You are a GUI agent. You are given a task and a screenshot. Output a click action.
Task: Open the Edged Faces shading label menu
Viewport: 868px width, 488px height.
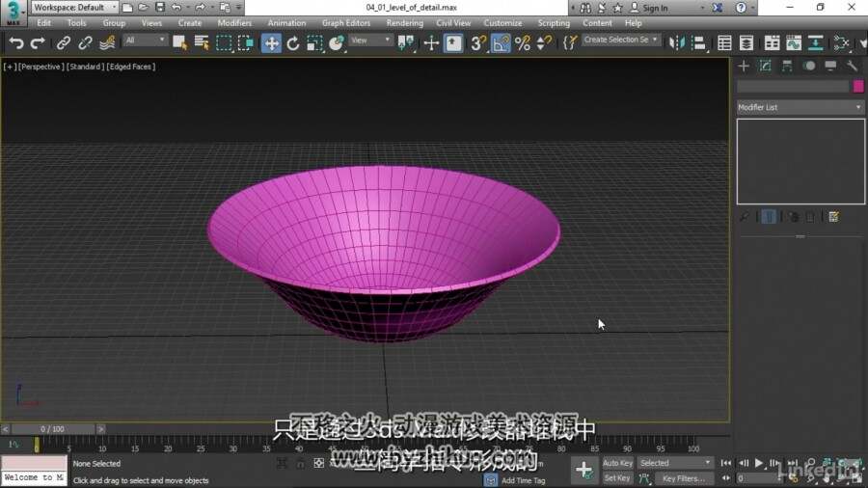[x=131, y=67]
